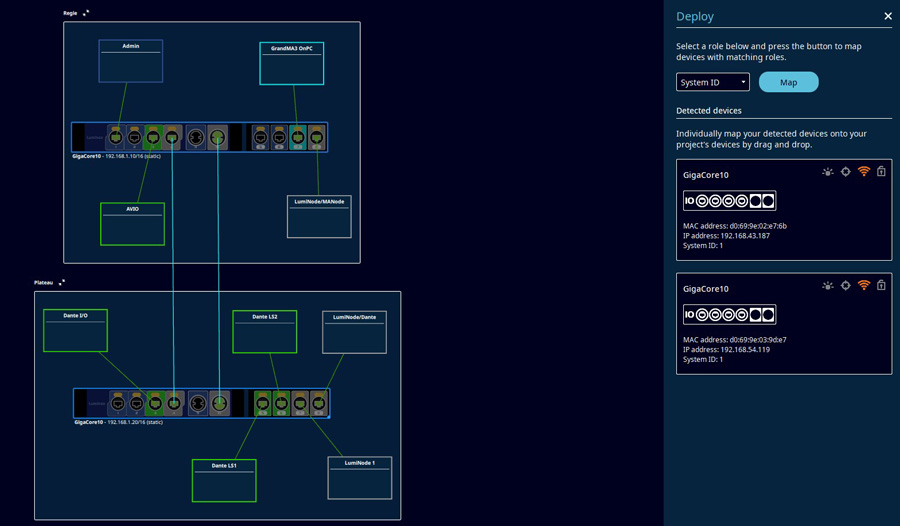The width and height of the screenshot is (900, 526).
Task: Select empty port 2 on the Plateau switch
Action: click(136, 404)
